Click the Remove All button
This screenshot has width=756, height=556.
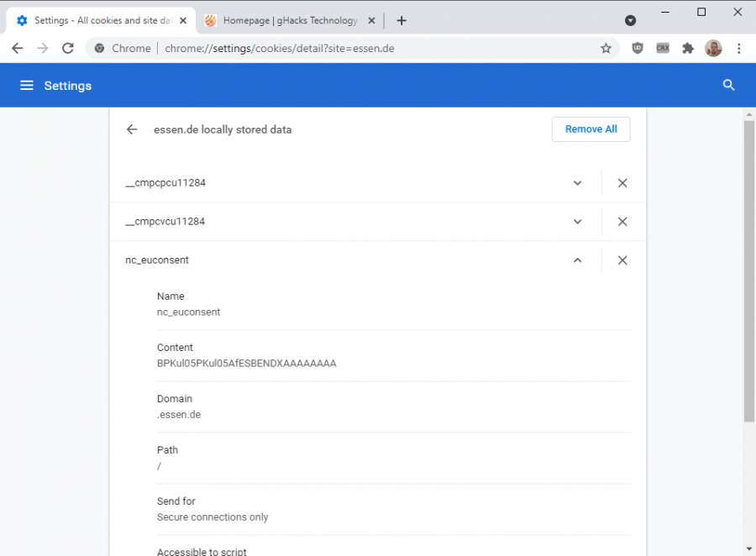coord(591,129)
